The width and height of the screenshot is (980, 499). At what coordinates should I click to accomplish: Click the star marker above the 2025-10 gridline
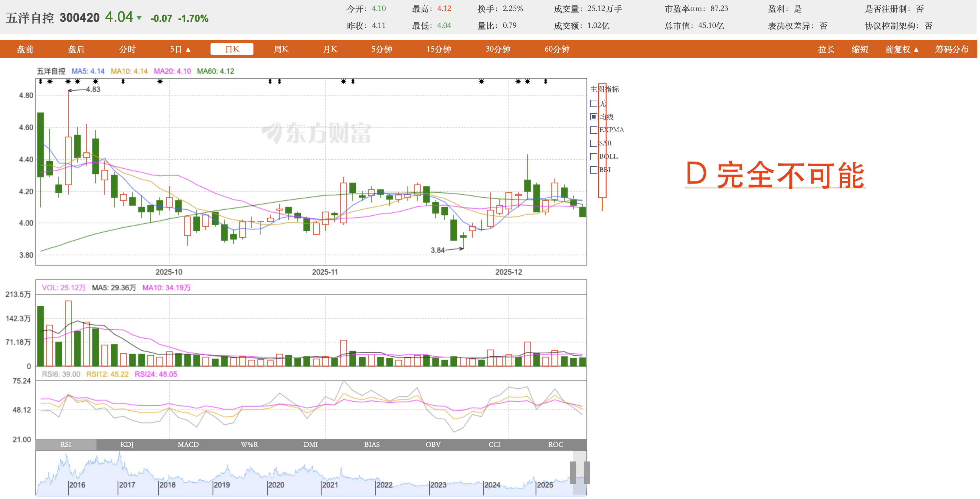coord(160,81)
